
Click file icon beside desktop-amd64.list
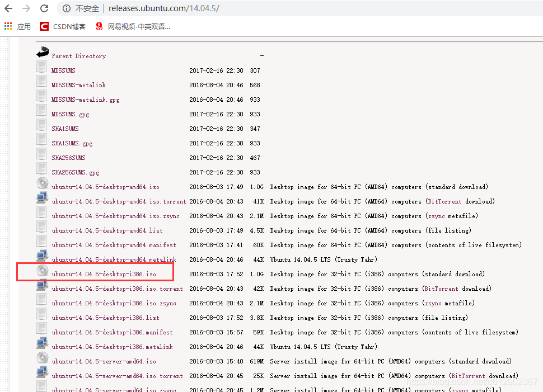[41, 226]
